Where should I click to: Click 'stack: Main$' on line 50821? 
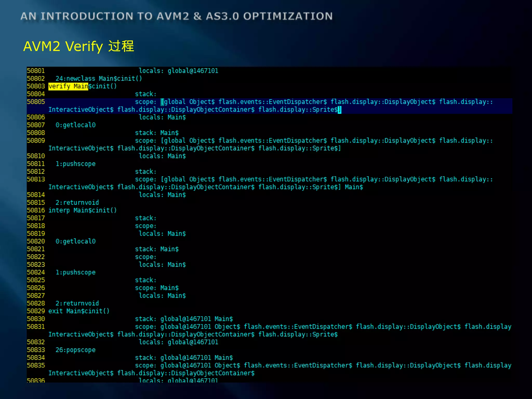click(157, 249)
